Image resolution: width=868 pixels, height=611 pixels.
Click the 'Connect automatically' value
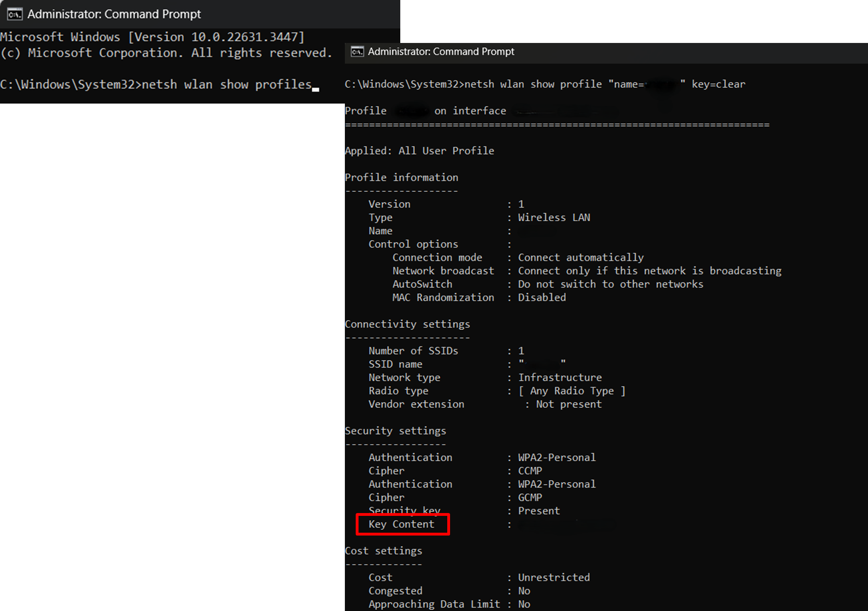(x=581, y=258)
